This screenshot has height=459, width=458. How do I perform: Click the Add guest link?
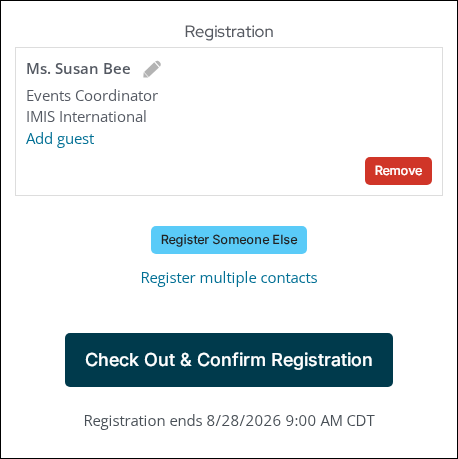(60, 139)
